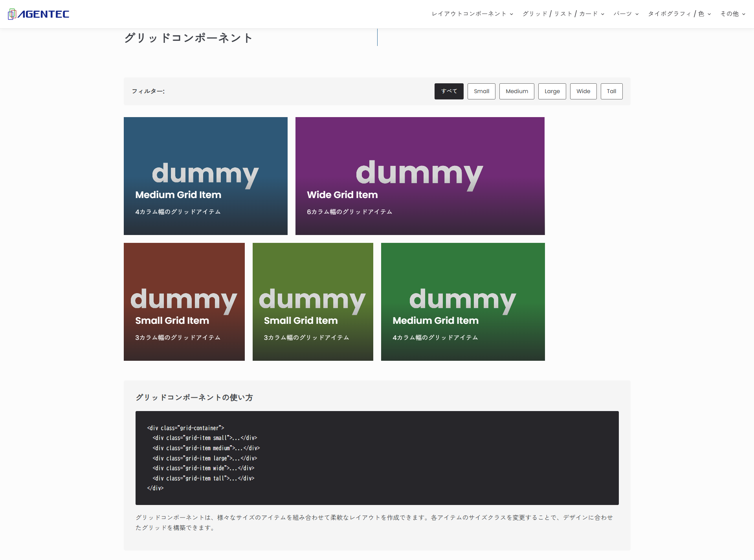Filter grid by Small items

point(481,91)
